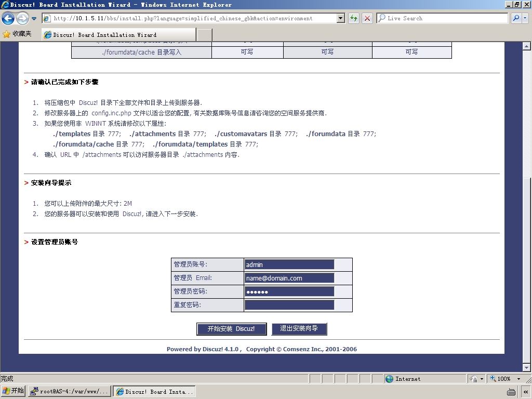The height and width of the screenshot is (399, 532).
Task: Select the Discuz! Board Installation Wizard tab
Action: pos(119,35)
